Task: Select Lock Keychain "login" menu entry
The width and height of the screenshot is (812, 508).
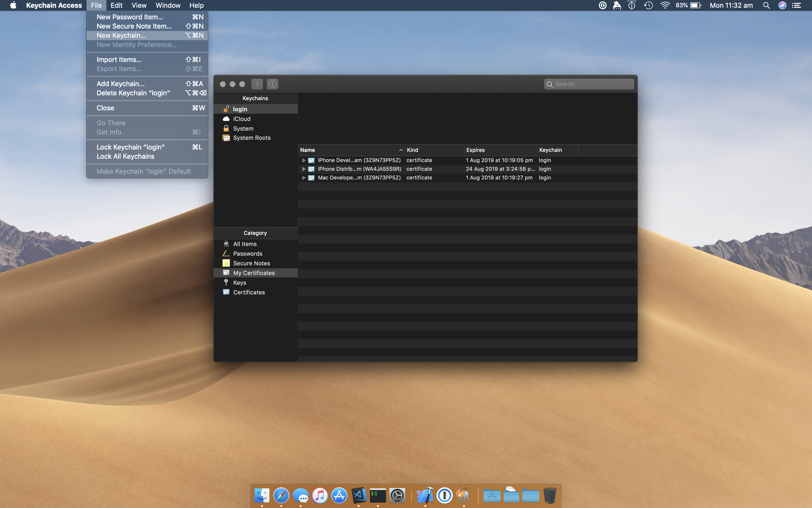Action: (x=147, y=147)
